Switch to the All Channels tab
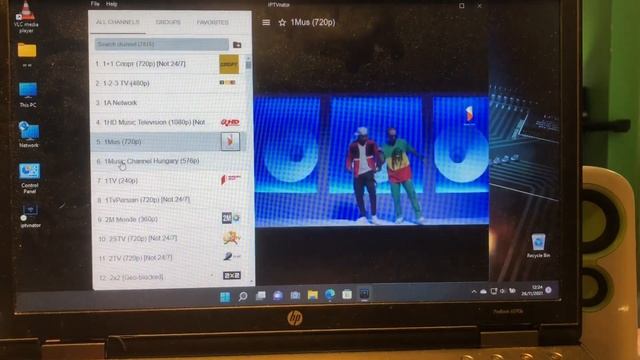The height and width of the screenshot is (360, 640). [118, 22]
